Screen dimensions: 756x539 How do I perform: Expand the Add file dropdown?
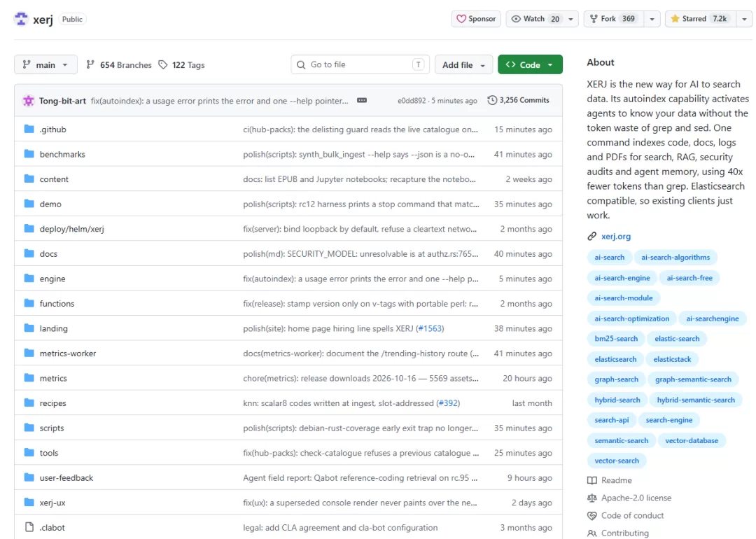(x=464, y=64)
